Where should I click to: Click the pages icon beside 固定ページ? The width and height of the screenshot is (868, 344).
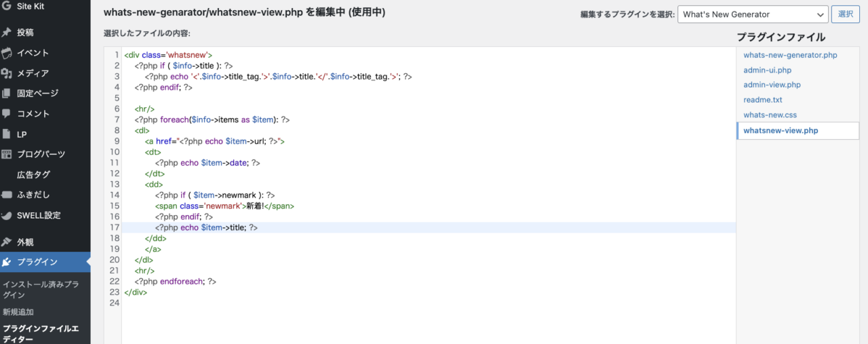[6, 93]
